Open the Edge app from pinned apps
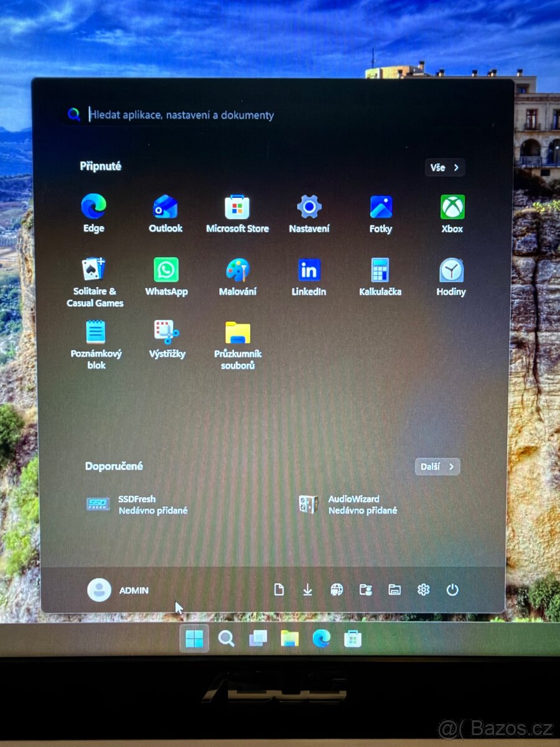Screen dimensions: 560x747 94,214
